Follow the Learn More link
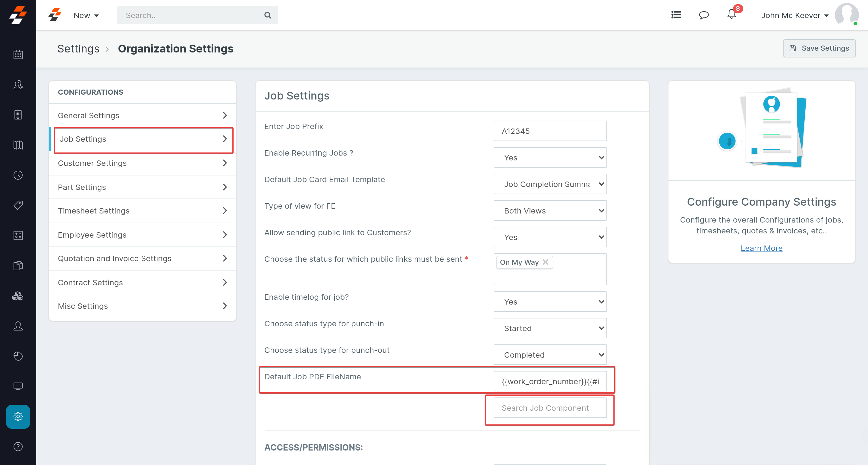Image resolution: width=868 pixels, height=465 pixels. [761, 248]
